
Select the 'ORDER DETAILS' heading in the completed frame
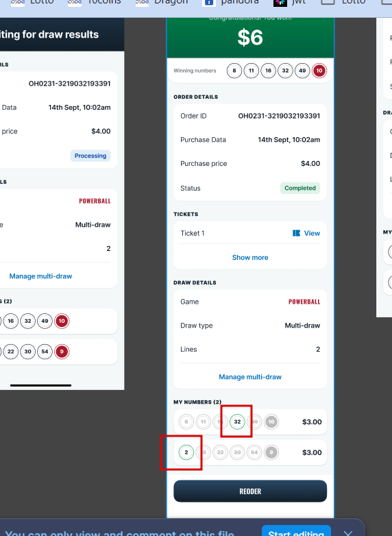coord(196,97)
